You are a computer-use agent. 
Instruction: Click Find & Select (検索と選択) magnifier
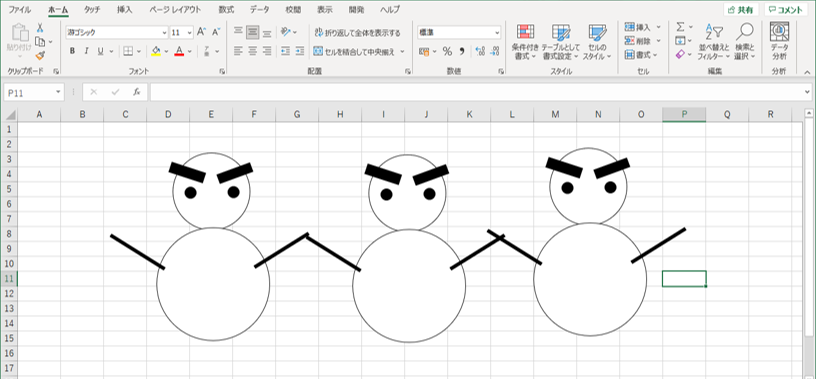(x=745, y=42)
